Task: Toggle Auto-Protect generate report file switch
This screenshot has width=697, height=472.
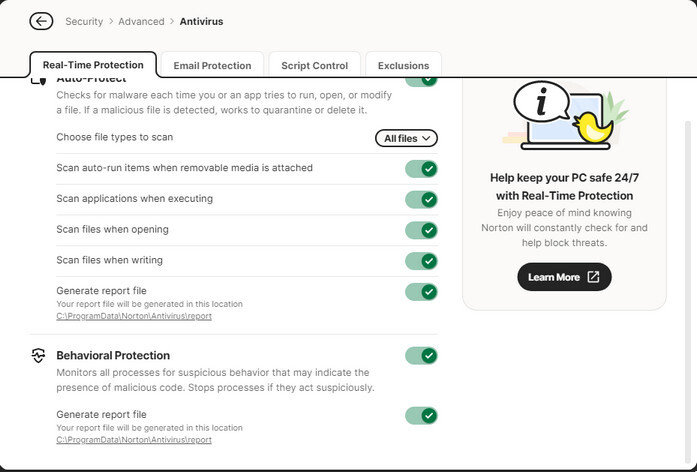Action: [421, 292]
